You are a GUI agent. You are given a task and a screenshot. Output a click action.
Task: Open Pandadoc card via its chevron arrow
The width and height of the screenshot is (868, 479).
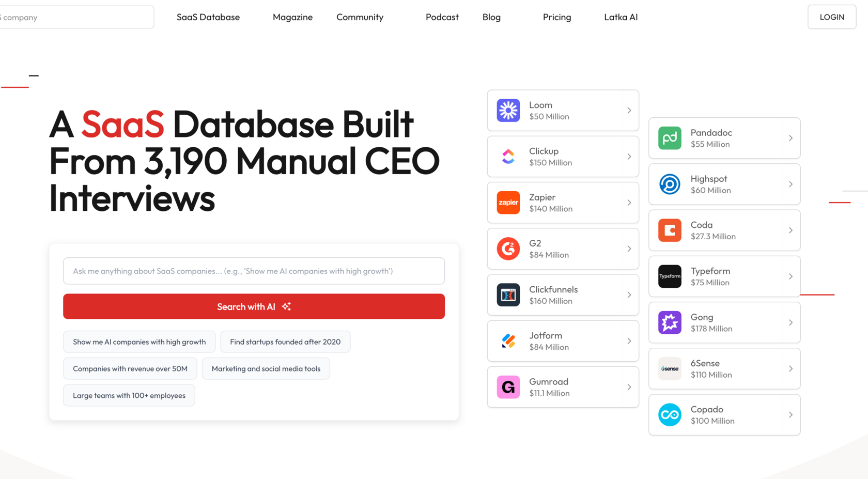[x=791, y=138]
